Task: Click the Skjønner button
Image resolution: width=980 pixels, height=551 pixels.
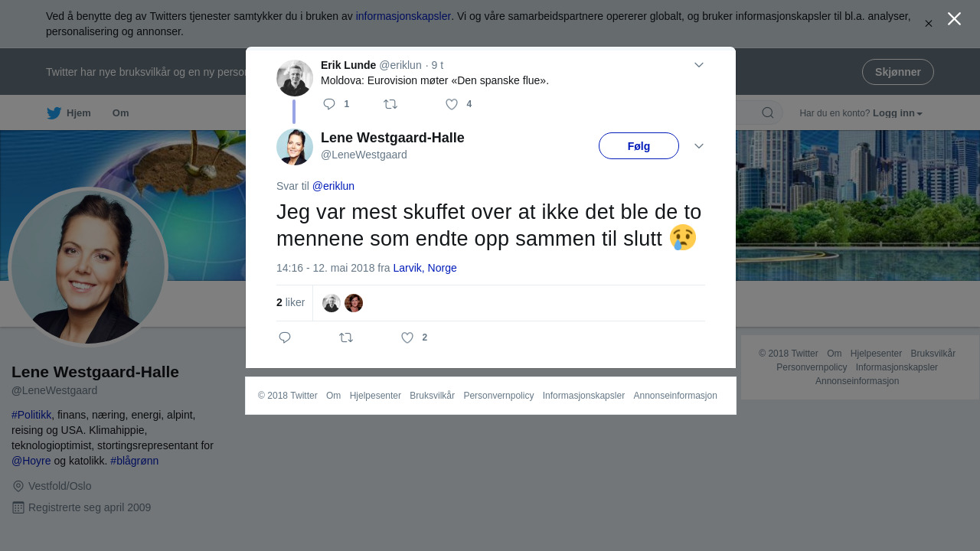Action: [x=898, y=72]
